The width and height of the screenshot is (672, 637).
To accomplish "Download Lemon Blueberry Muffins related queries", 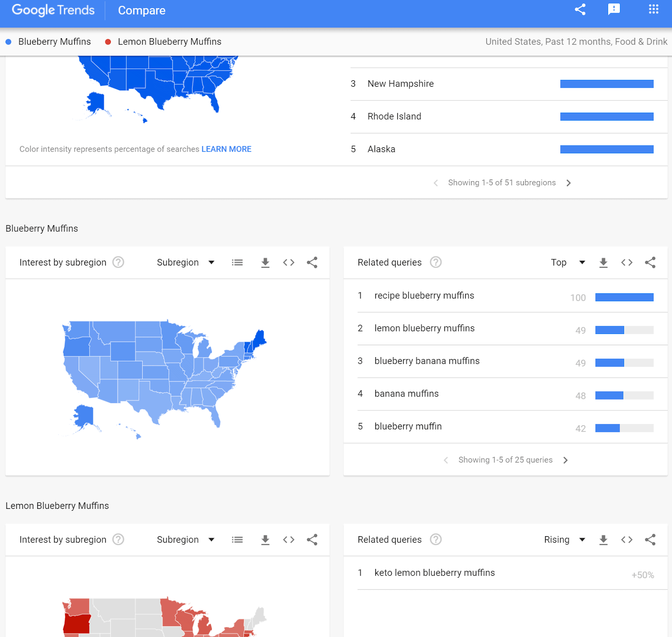I will (x=604, y=540).
